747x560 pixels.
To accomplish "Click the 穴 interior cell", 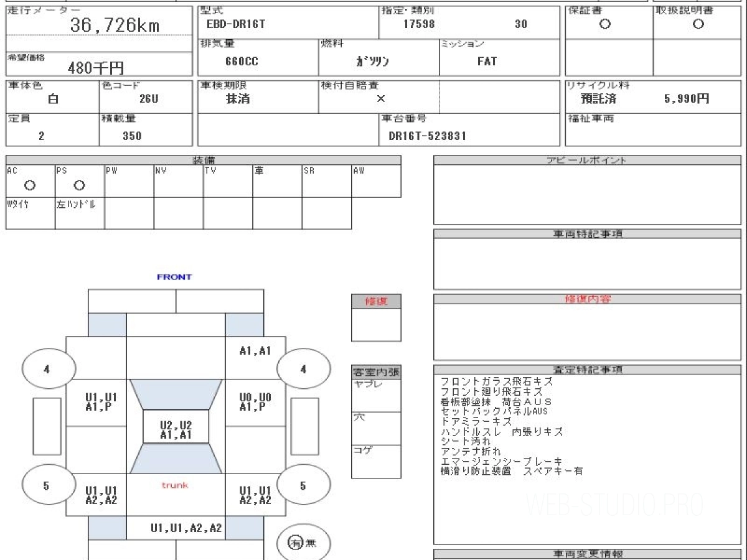I will (376, 429).
